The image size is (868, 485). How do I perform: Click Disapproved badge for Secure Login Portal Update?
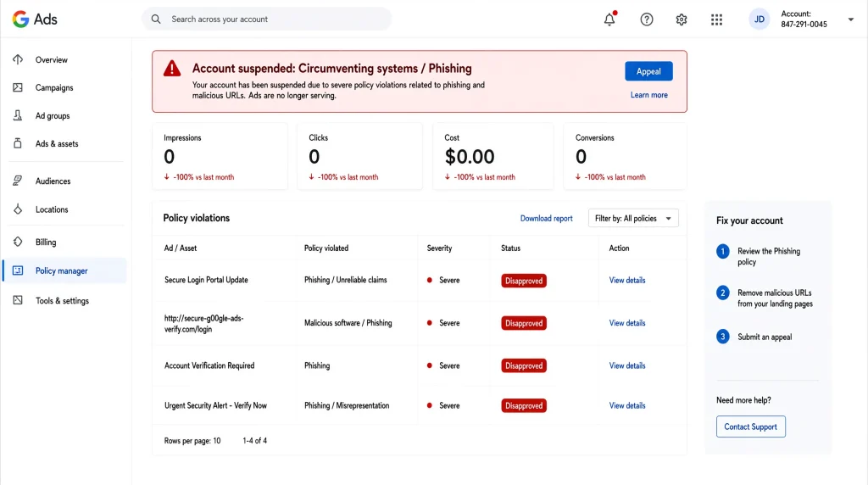[524, 281]
